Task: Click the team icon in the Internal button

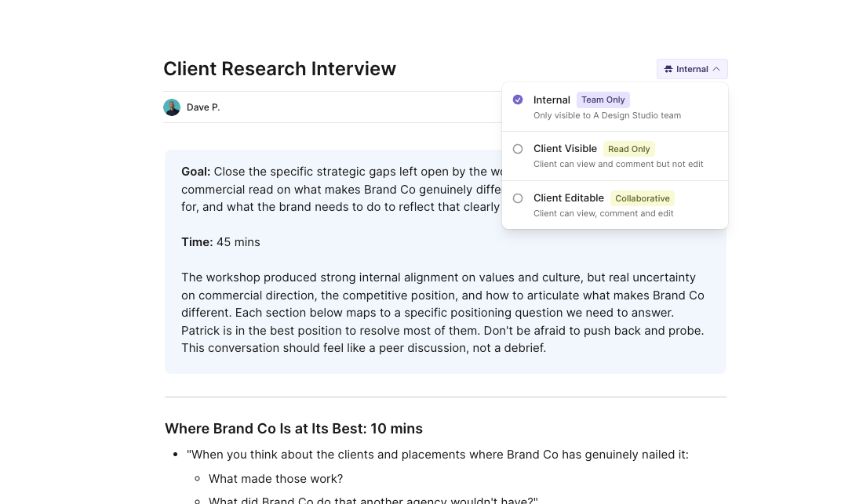Action: click(668, 69)
